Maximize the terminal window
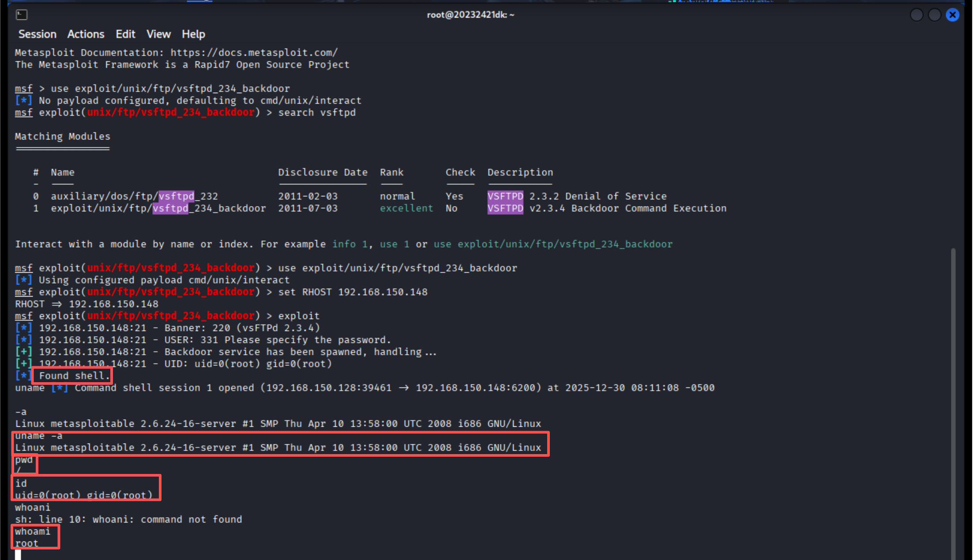The image size is (973, 560). coord(935,15)
